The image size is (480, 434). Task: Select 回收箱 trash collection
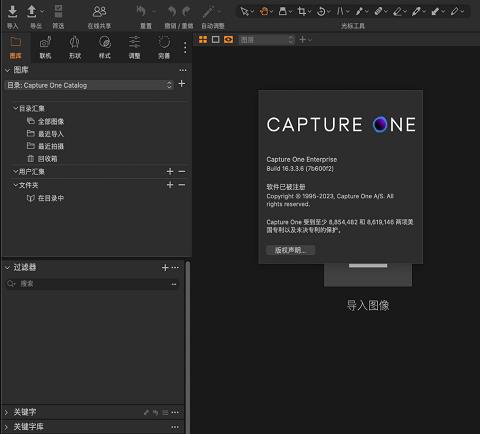tap(42, 159)
